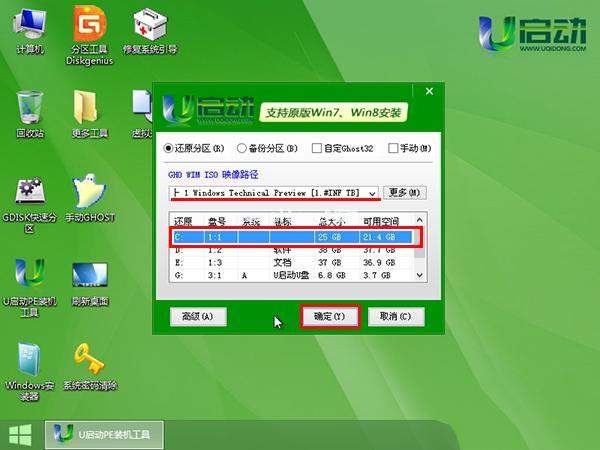Select partition row C: 1:1
The image size is (600, 450).
293,237
